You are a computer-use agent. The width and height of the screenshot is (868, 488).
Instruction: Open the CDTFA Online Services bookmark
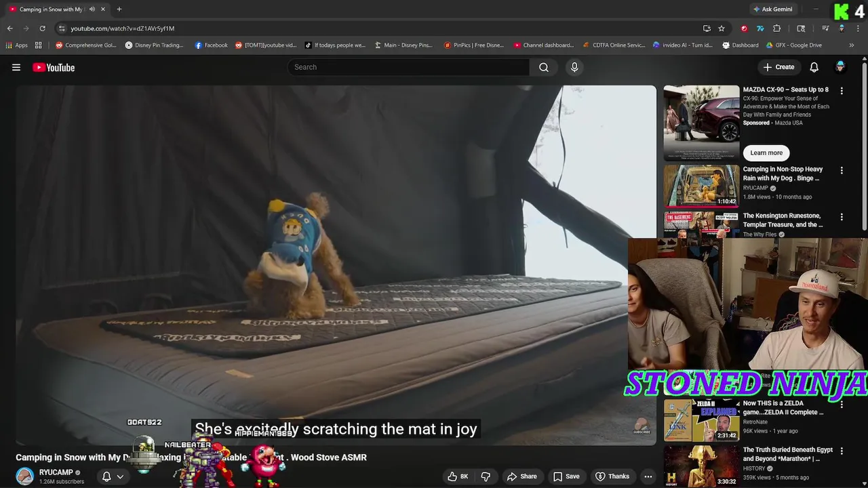click(614, 45)
